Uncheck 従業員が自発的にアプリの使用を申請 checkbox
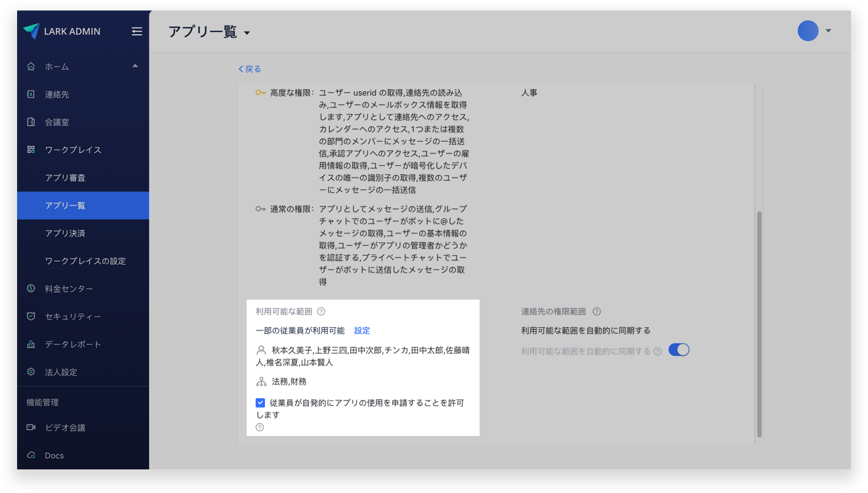This screenshot has height=493, width=868. click(260, 403)
